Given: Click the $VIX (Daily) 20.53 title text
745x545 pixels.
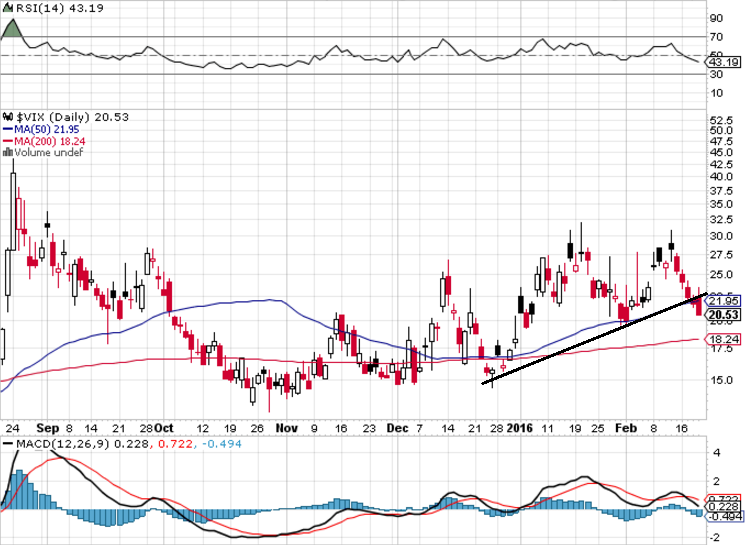Looking at the screenshot, I should [x=72, y=117].
